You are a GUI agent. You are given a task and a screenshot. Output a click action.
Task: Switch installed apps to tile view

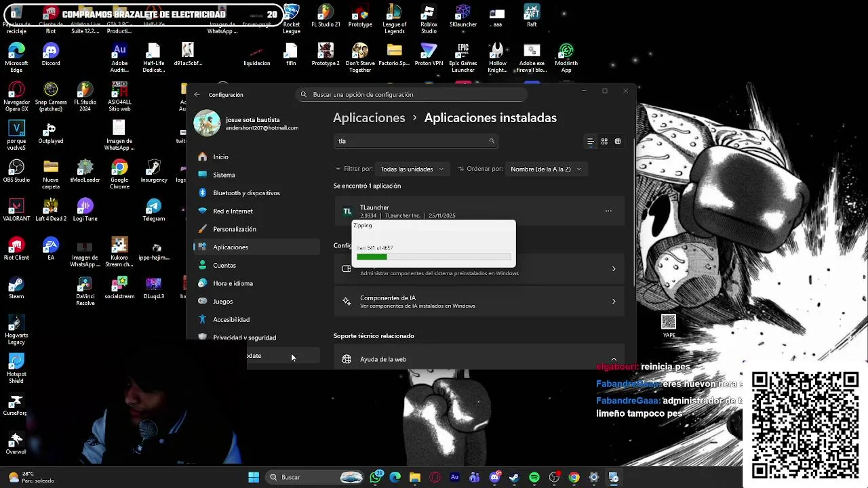pos(618,142)
